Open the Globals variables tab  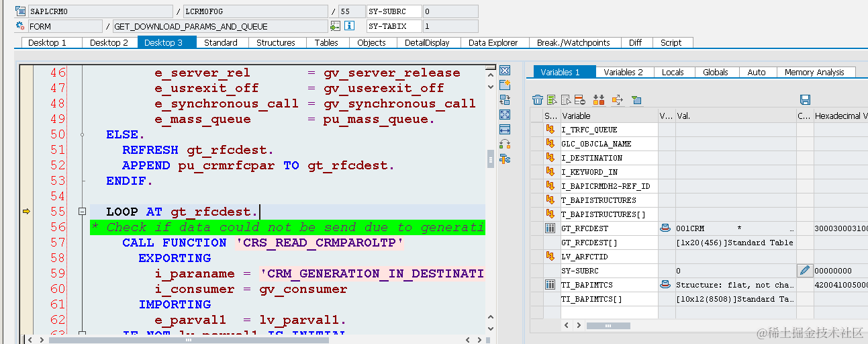(x=716, y=72)
